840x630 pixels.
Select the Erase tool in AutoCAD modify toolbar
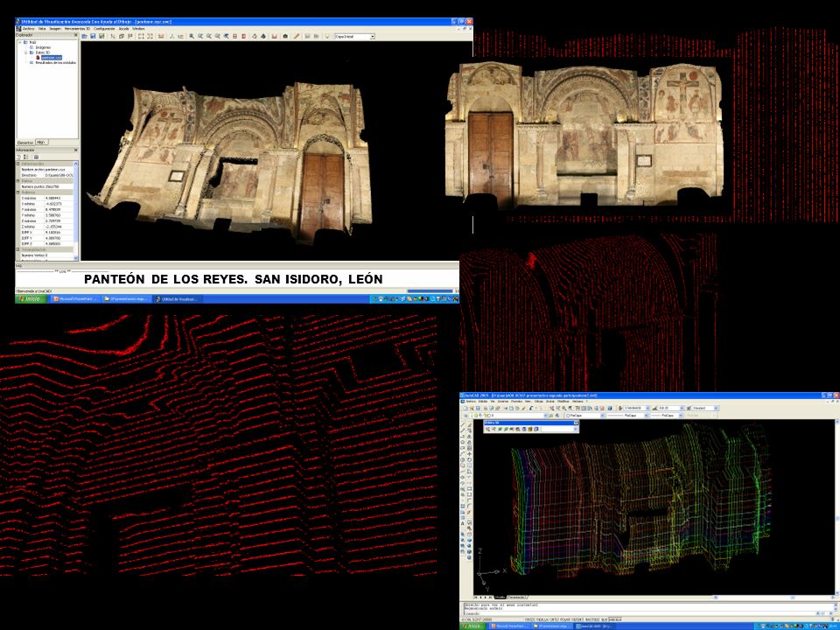(470, 425)
